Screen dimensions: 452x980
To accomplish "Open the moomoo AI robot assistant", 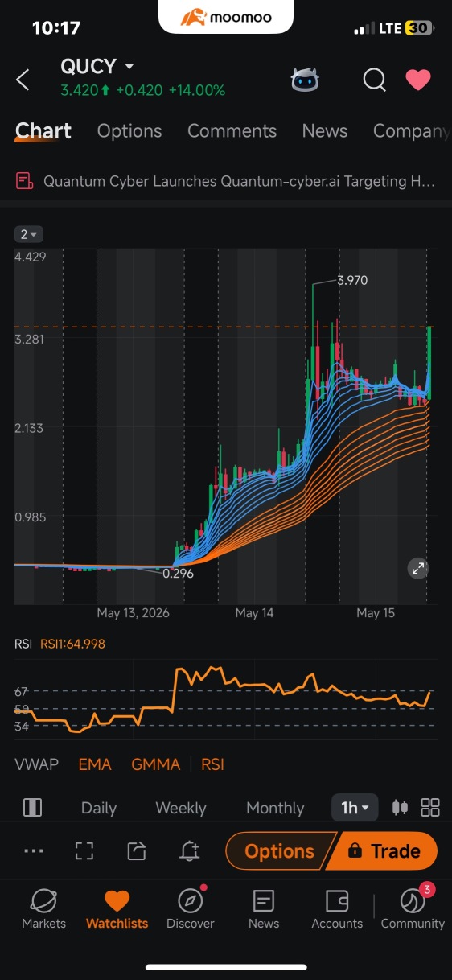I will click(305, 80).
